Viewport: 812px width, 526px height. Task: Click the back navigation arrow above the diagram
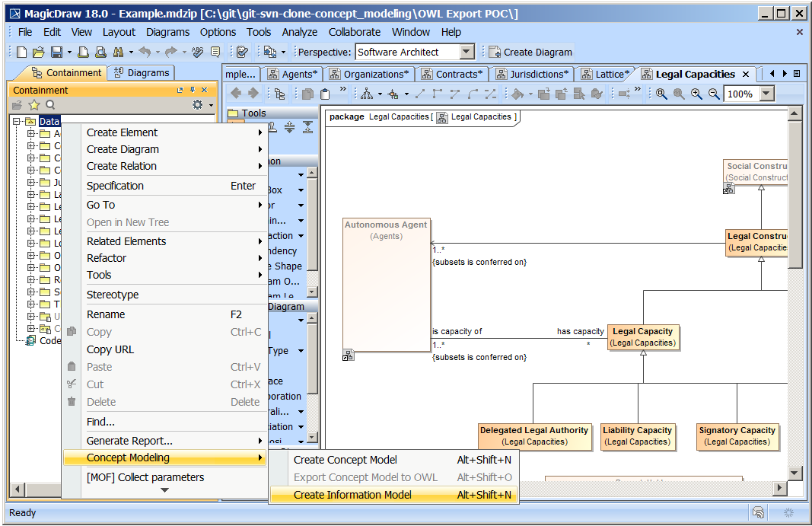pyautogui.click(x=236, y=94)
